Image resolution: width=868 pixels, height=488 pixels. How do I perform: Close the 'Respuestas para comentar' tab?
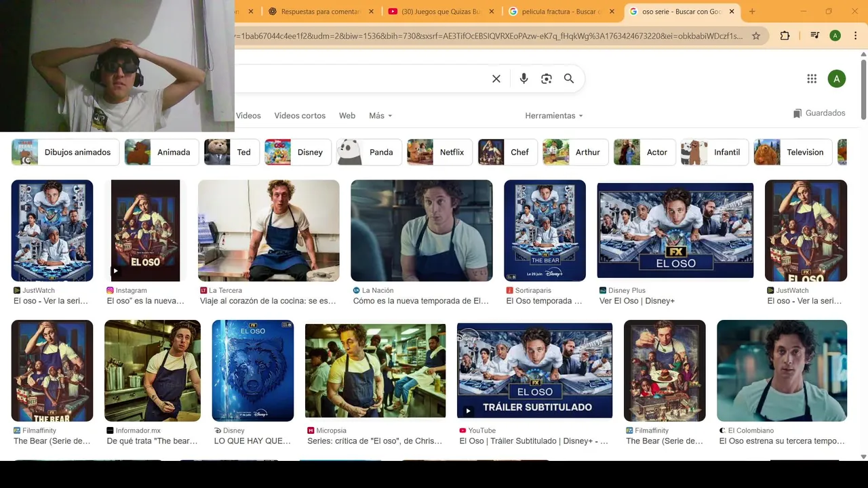[x=371, y=12]
